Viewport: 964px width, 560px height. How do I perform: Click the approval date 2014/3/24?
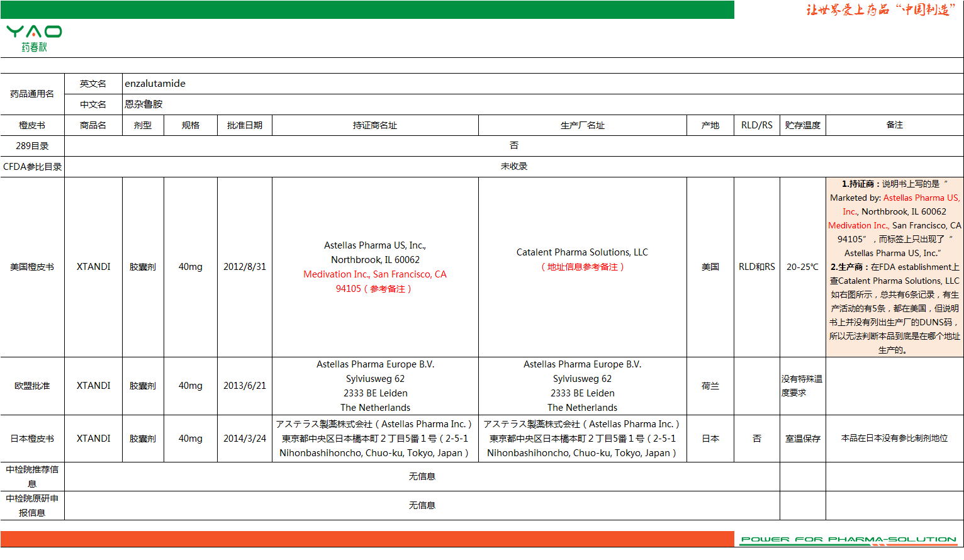(245, 439)
